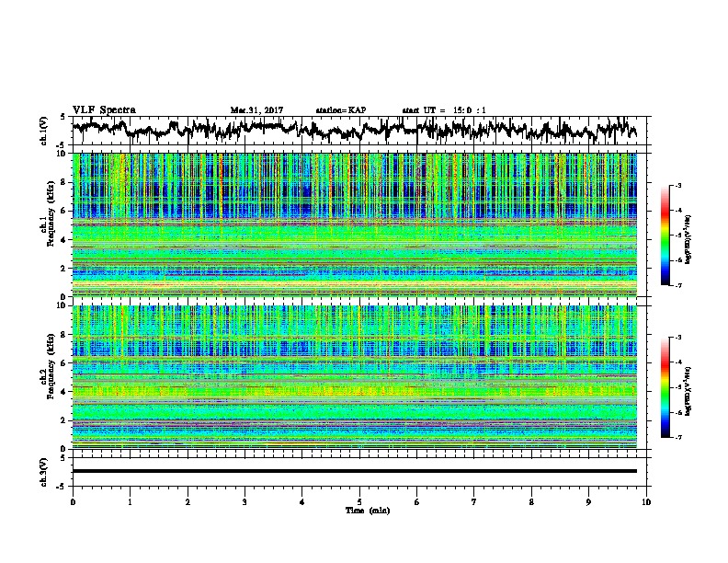Click the "station=KAP" header label

(341, 110)
